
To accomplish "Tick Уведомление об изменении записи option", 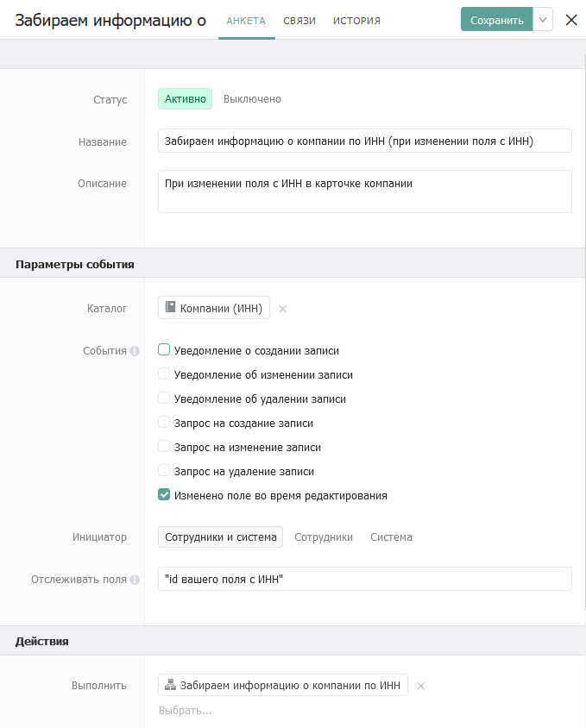I will 164,374.
